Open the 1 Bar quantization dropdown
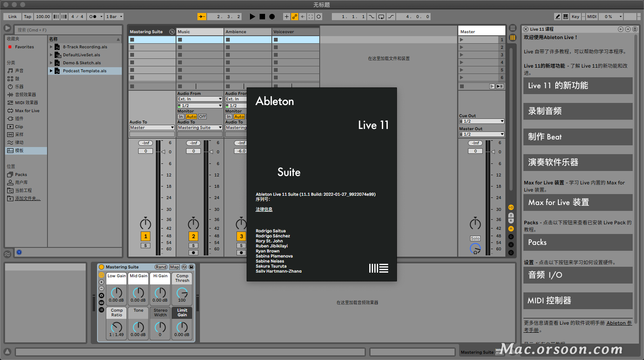 click(x=114, y=16)
